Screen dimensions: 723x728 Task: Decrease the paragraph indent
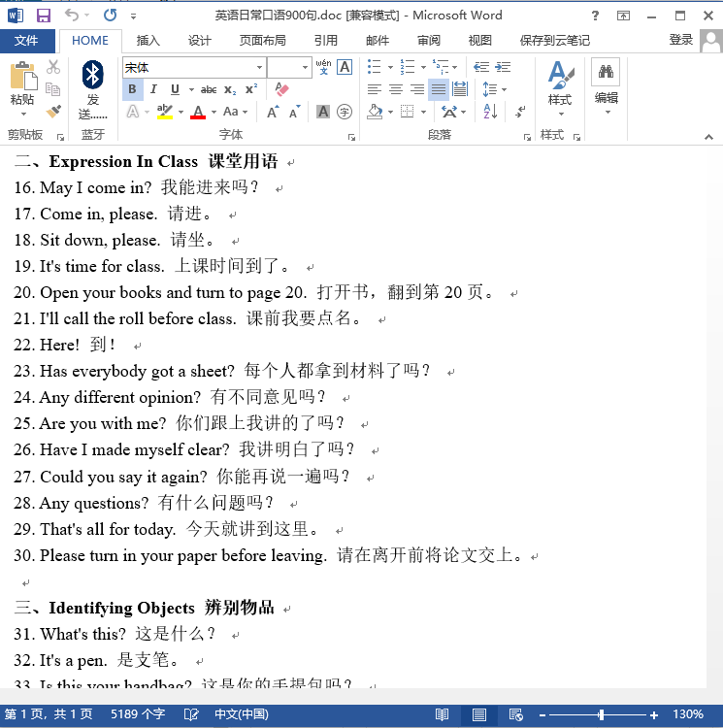pyautogui.click(x=481, y=67)
